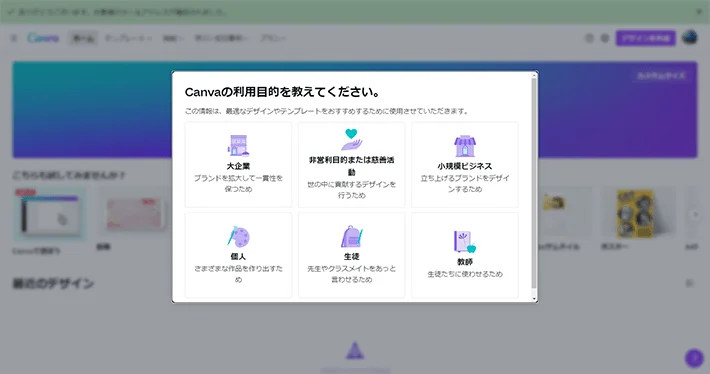Image resolution: width=710 pixels, height=374 pixels.
Task: Select the 非営利目的または慈善活動 heart-hand icon
Action: click(351, 139)
